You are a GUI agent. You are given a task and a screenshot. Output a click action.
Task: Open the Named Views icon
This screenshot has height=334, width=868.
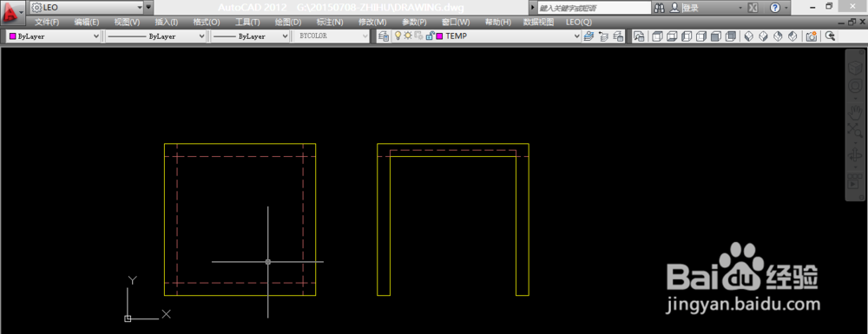tap(639, 36)
